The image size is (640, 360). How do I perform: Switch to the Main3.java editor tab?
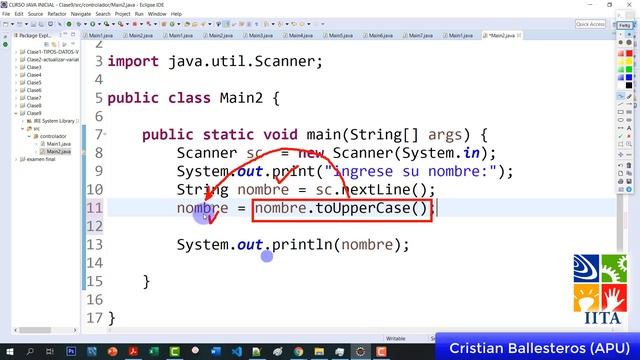(x=258, y=36)
